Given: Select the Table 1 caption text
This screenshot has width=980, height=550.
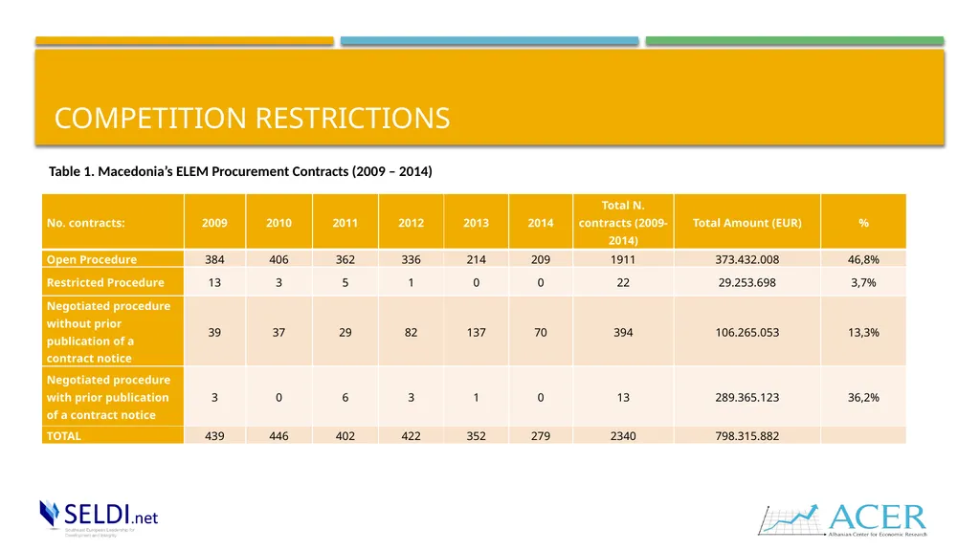Looking at the screenshot, I should (240, 171).
